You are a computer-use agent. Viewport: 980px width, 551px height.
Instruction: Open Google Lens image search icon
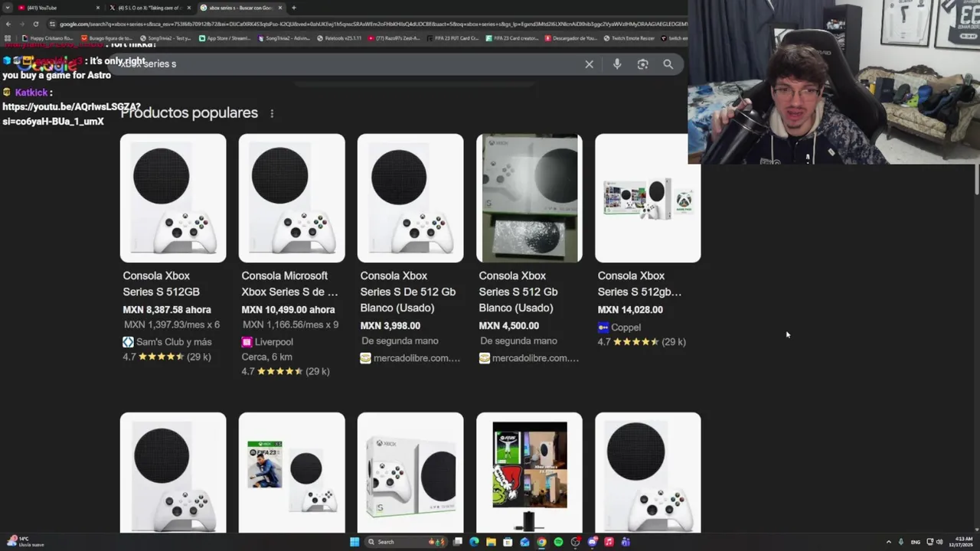click(x=642, y=64)
